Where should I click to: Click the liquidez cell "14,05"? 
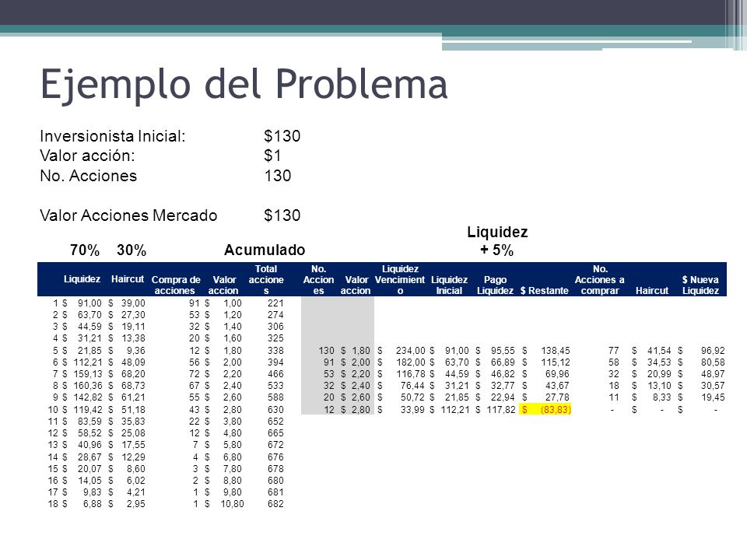89,481
